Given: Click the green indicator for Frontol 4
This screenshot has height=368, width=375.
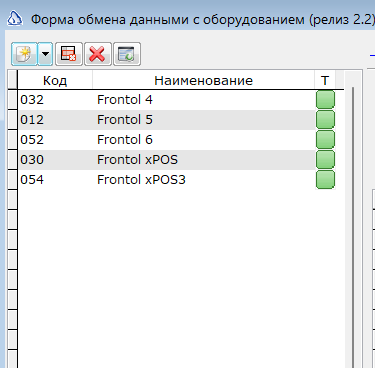Looking at the screenshot, I should 325,100.
